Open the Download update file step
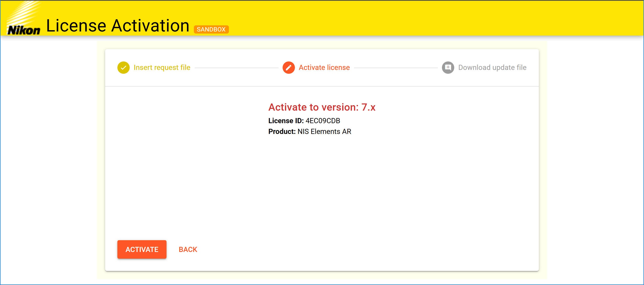Screen dimensions: 644x285 pos(492,68)
